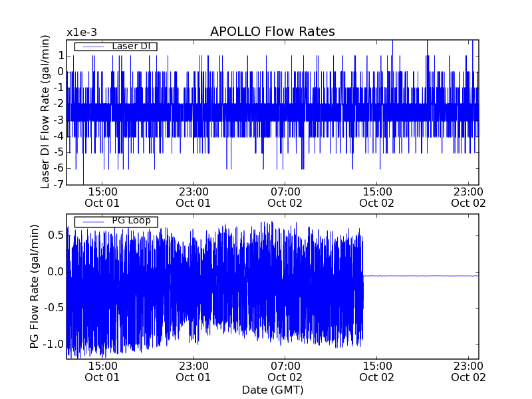Click the 0.5 y-axis tick on bottom plot
The image size is (532, 399).
(55, 235)
